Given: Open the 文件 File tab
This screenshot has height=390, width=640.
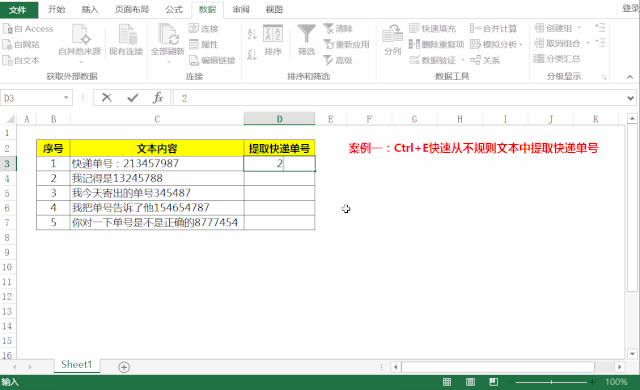Looking at the screenshot, I should coord(19,9).
